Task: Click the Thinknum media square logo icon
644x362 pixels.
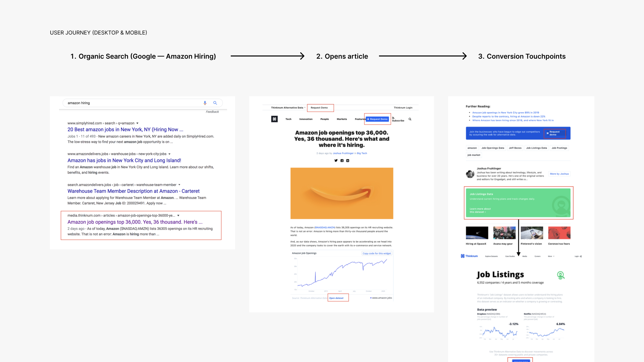Action: tap(274, 119)
